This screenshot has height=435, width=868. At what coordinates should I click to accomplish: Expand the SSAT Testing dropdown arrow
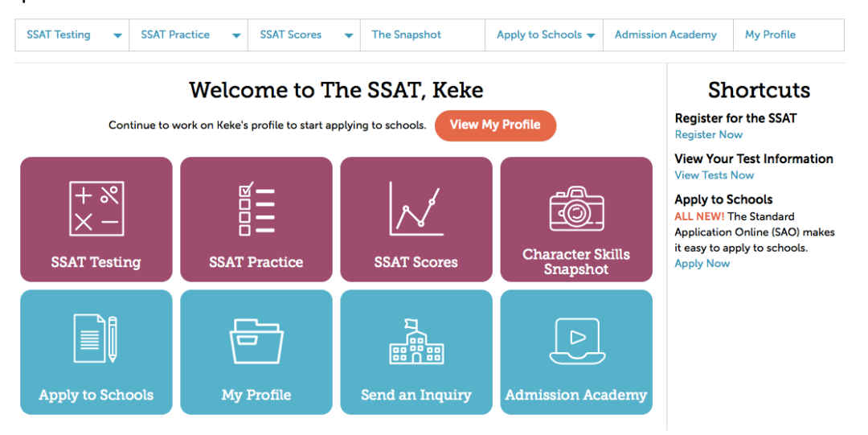click(117, 36)
